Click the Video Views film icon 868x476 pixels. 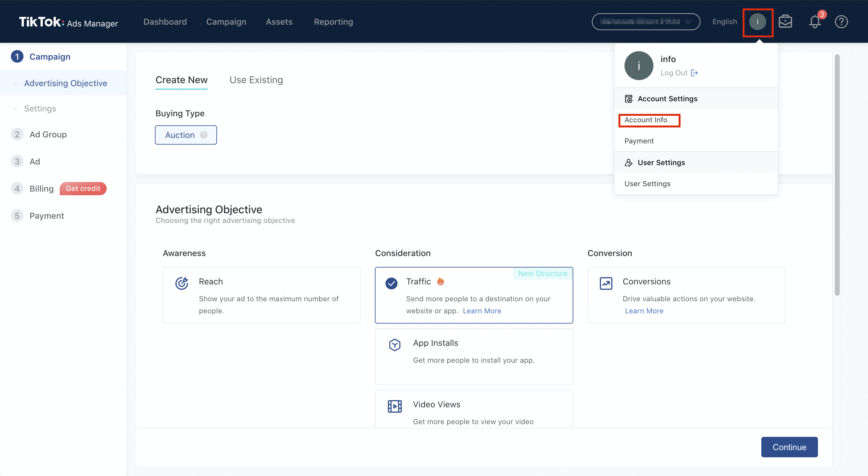pyautogui.click(x=395, y=406)
